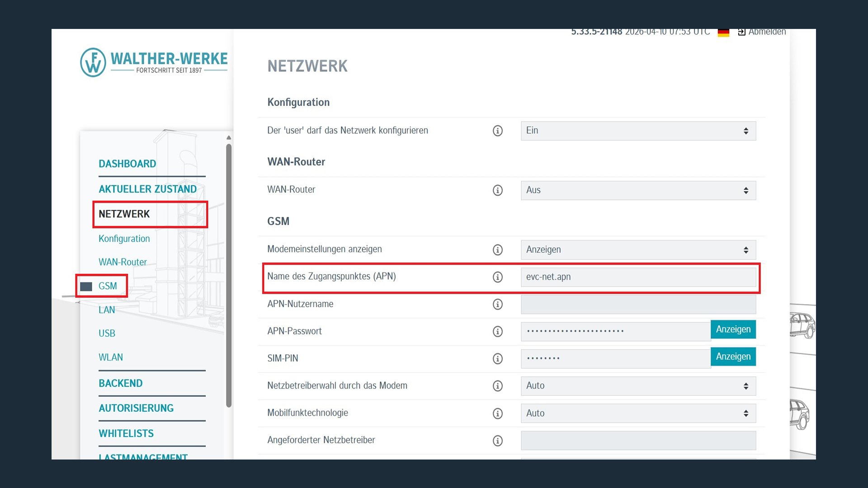
Task: Open the Mobilfunktechnologie Auto dropdown
Action: [x=638, y=413]
